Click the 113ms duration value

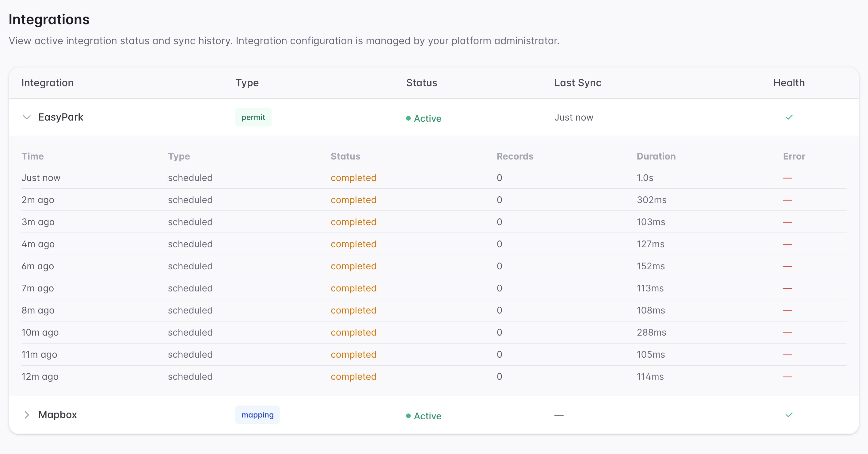(650, 288)
